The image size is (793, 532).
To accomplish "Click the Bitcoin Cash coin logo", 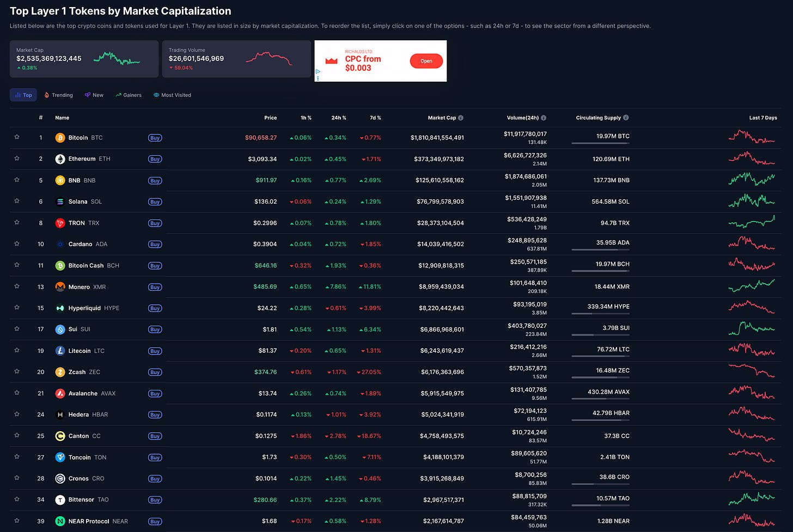I will 60,266.
